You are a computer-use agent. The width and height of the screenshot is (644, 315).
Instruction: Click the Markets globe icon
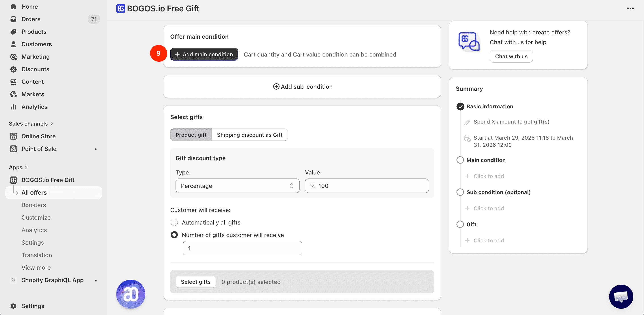click(13, 94)
